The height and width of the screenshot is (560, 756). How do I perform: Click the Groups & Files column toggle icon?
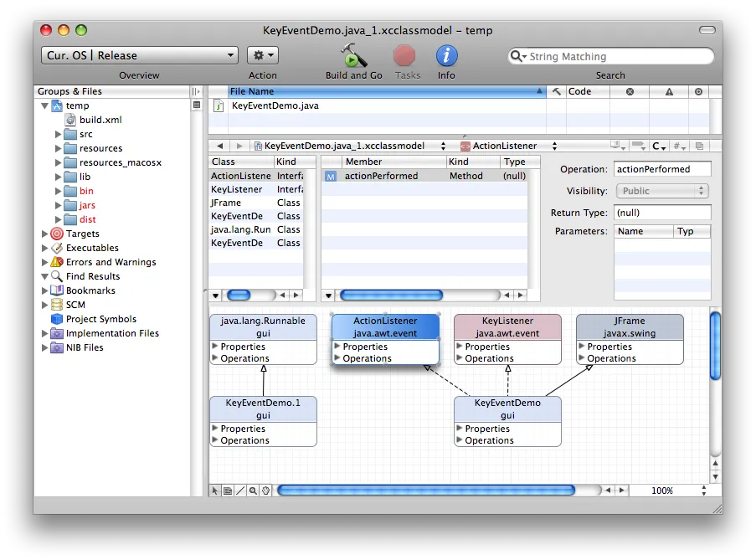tap(196, 91)
